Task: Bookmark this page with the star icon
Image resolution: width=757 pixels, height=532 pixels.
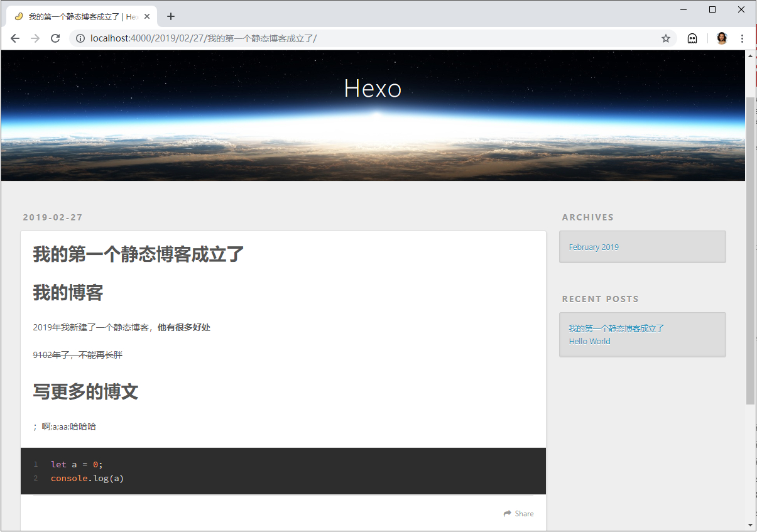Action: [x=666, y=38]
